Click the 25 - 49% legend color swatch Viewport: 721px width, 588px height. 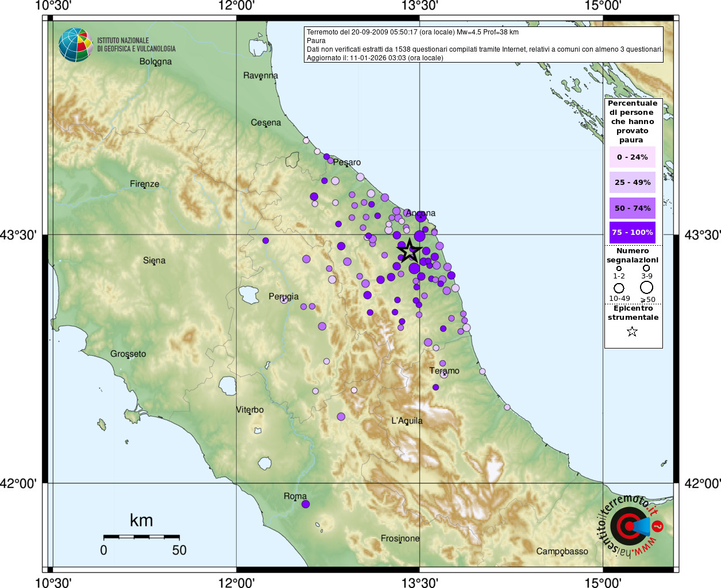632,183
